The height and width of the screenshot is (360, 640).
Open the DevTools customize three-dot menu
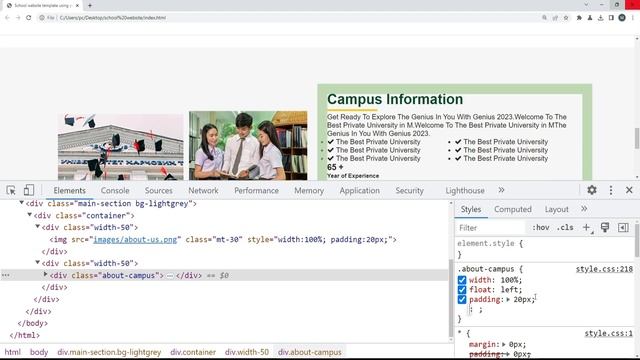[x=611, y=190]
